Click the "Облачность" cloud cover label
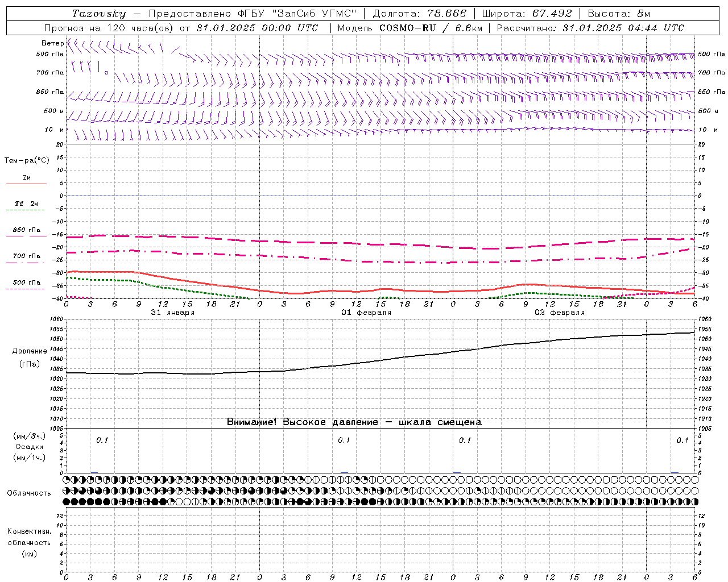The height and width of the screenshot is (582, 728). [x=29, y=493]
